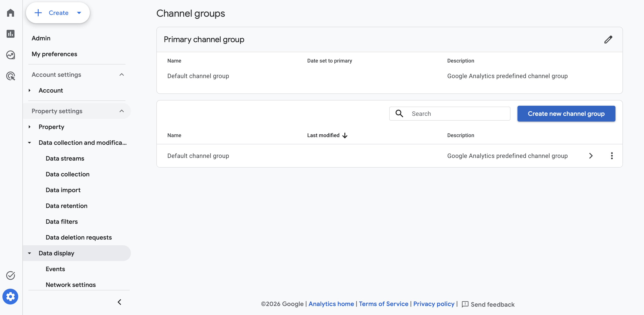Open the Home icon in left rail
The height and width of the screenshot is (315, 644).
pos(11,13)
